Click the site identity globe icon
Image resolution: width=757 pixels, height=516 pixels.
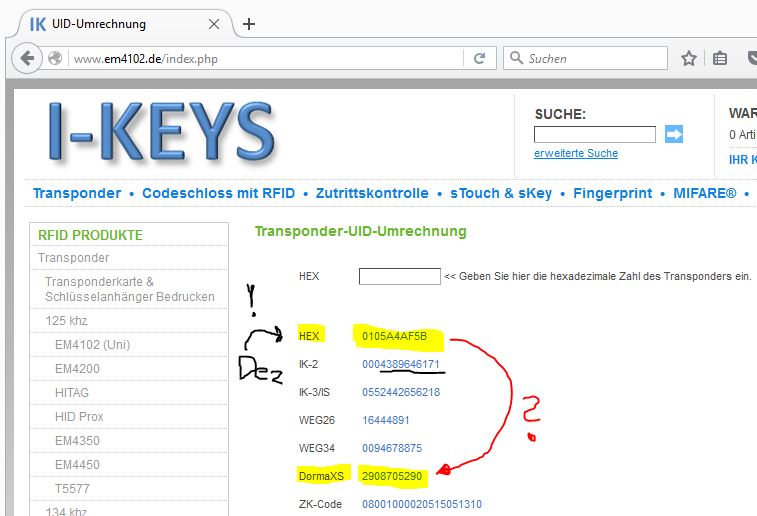pos(55,58)
